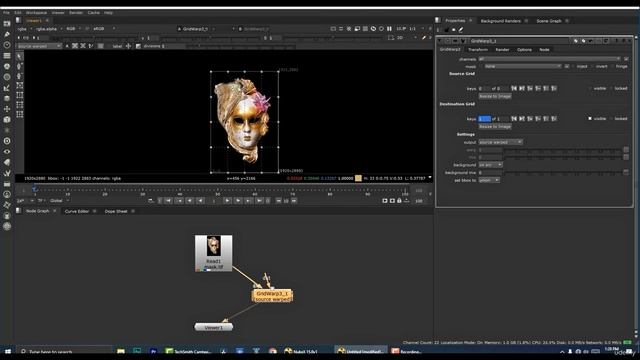
Task: Go to first key in Source Grid
Action: tap(514, 88)
